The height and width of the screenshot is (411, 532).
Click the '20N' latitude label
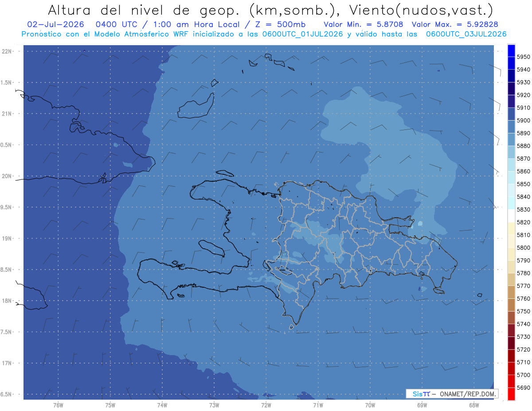coord(8,176)
